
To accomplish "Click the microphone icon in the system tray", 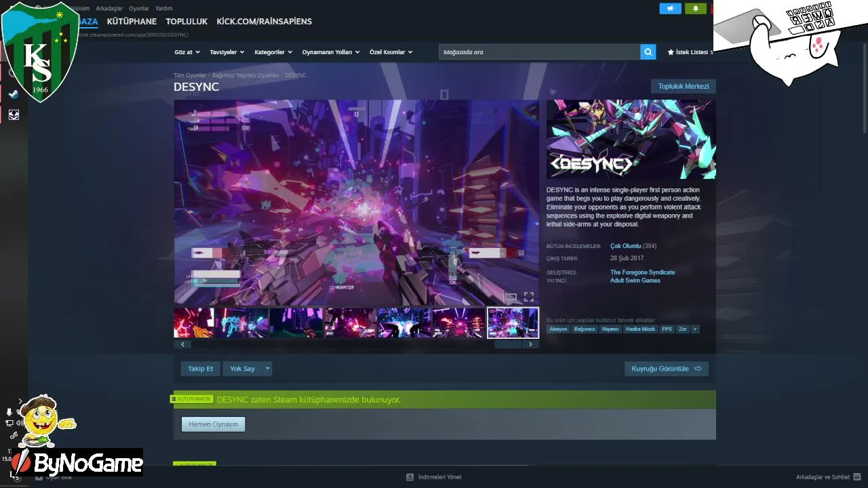I will click(x=9, y=412).
